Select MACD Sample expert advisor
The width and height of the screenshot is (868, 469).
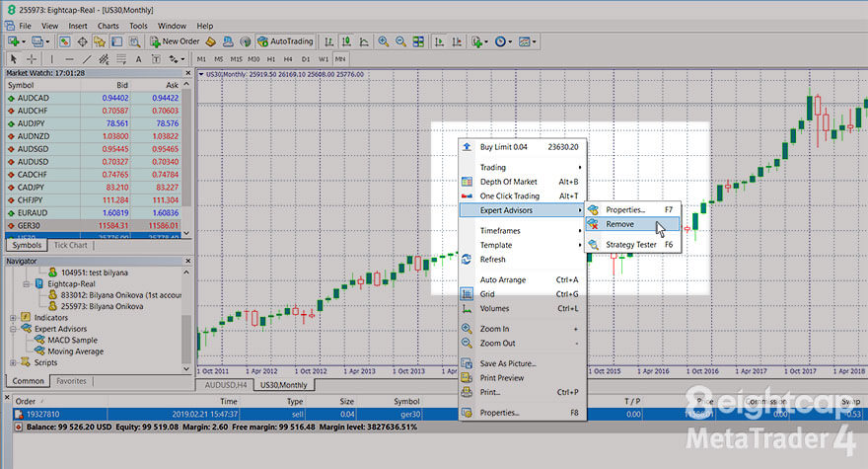[72, 340]
